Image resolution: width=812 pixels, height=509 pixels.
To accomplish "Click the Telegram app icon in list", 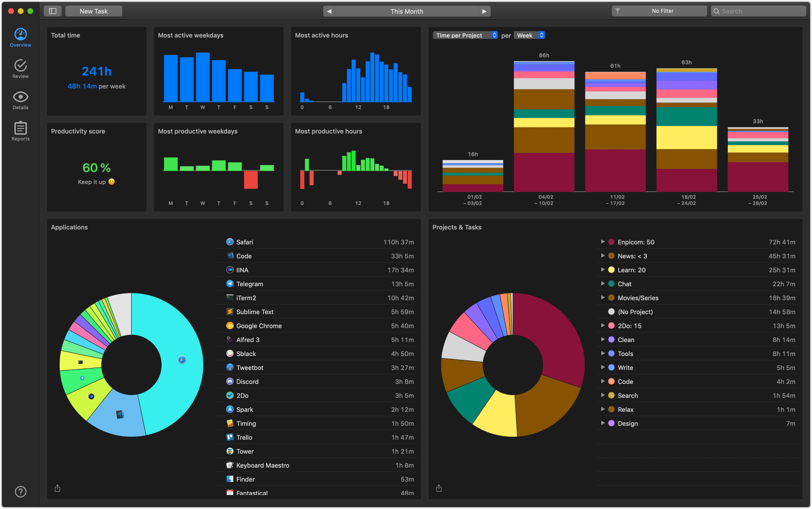I will [x=230, y=284].
